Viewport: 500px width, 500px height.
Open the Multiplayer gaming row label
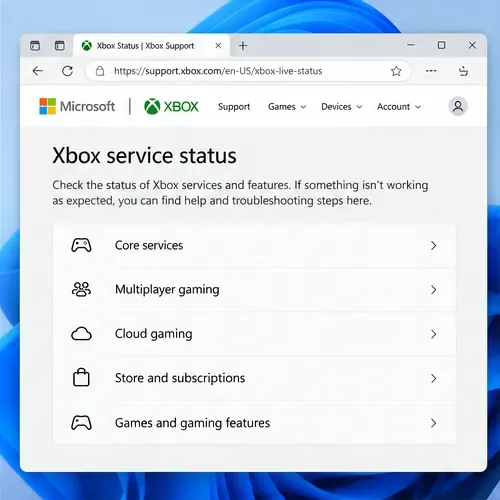coord(167,290)
